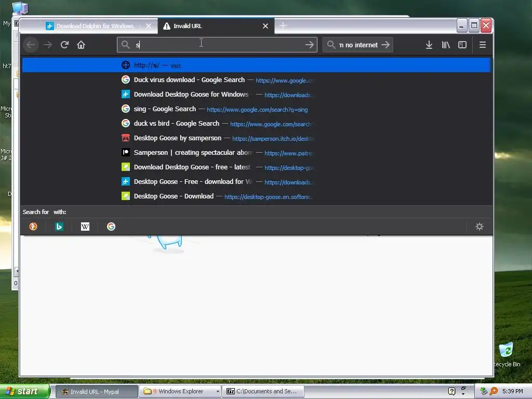The width and height of the screenshot is (532, 399).
Task: Toggle the sidebar view
Action: coord(462,45)
